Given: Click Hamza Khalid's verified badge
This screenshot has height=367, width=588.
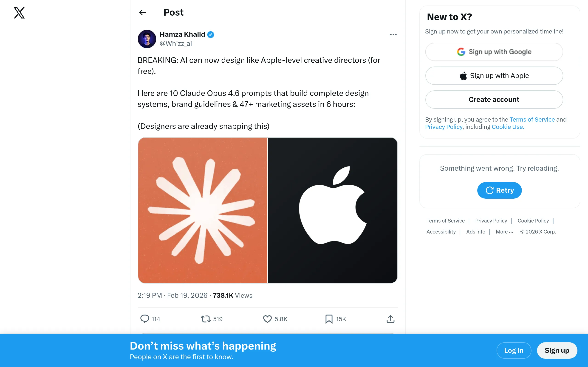Looking at the screenshot, I should [210, 34].
